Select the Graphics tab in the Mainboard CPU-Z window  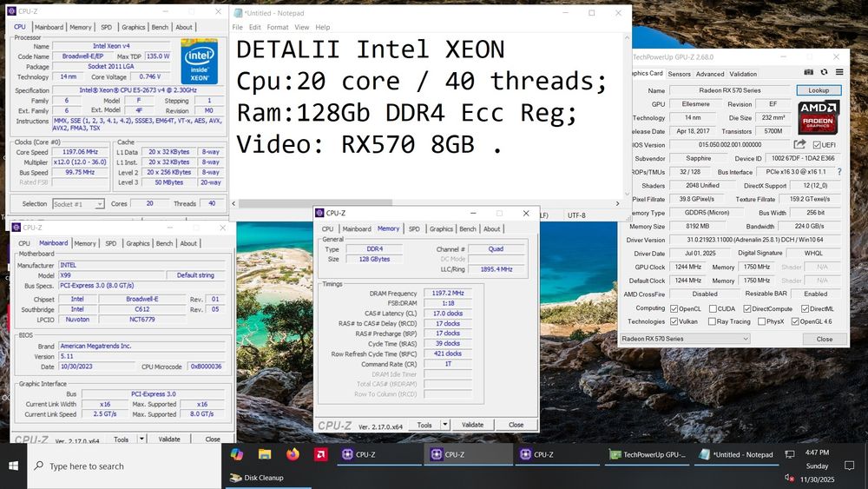(x=138, y=243)
